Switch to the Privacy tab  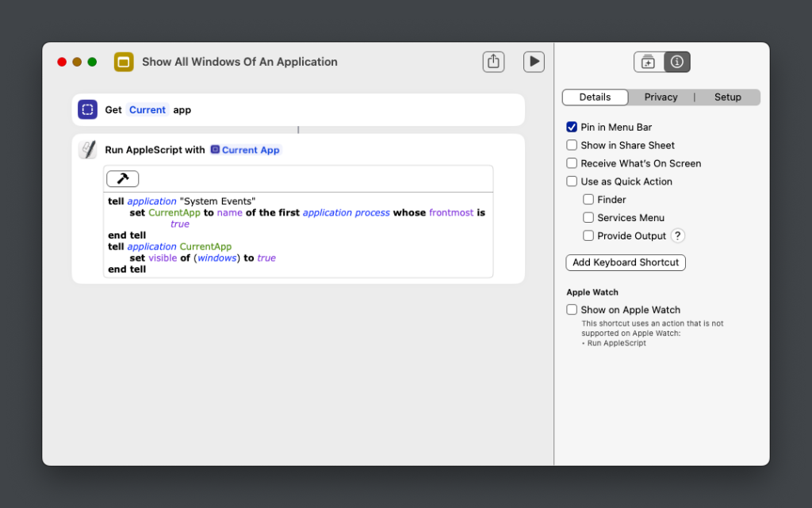(x=661, y=97)
